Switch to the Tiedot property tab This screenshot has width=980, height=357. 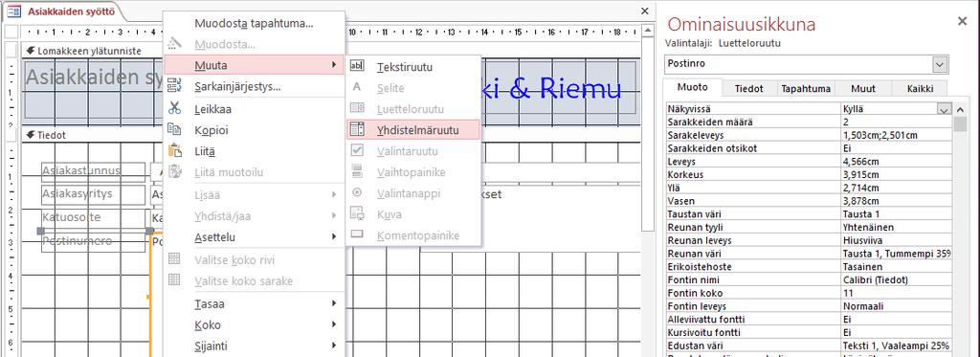748,89
